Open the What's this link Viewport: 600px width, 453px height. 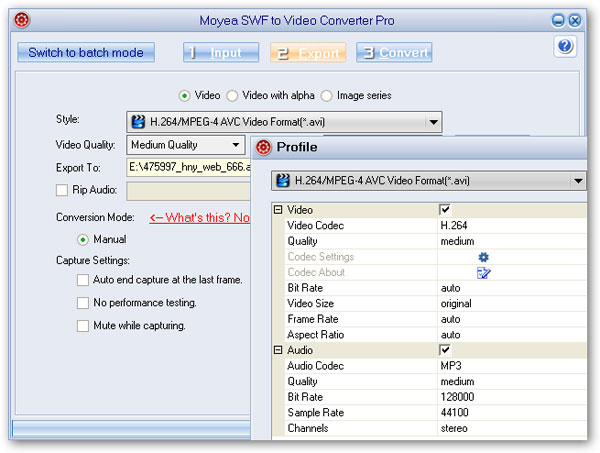199,218
